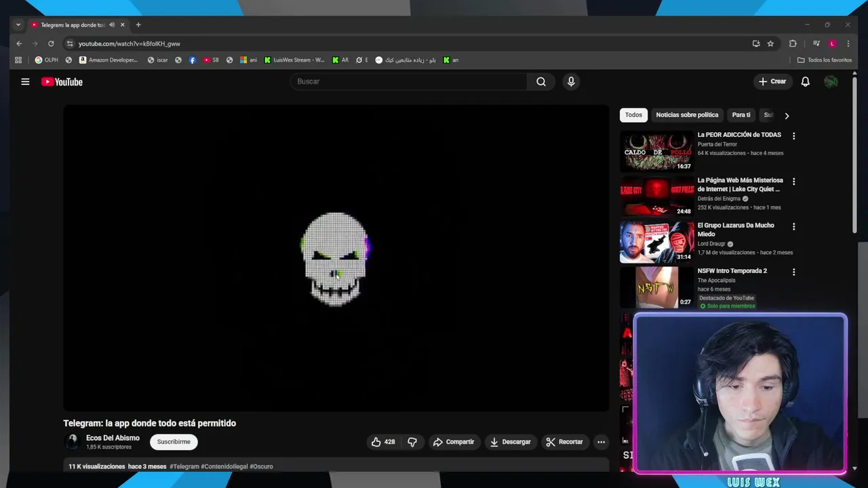Click the Suscribirme button

point(174,442)
